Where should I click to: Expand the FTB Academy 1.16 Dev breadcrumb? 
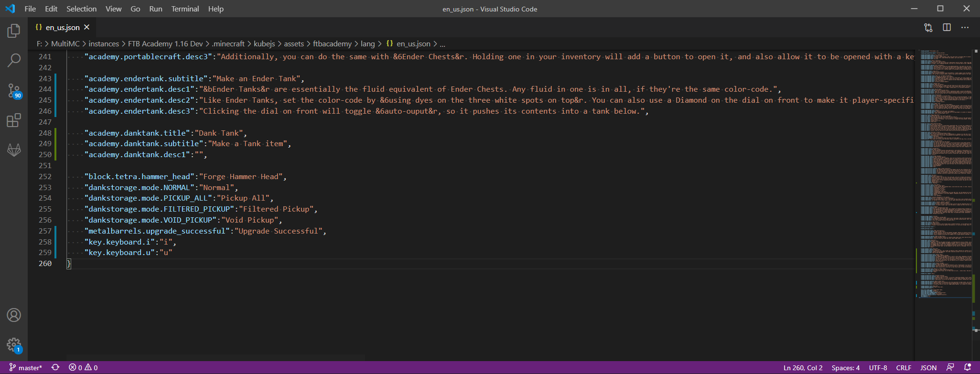(x=165, y=43)
